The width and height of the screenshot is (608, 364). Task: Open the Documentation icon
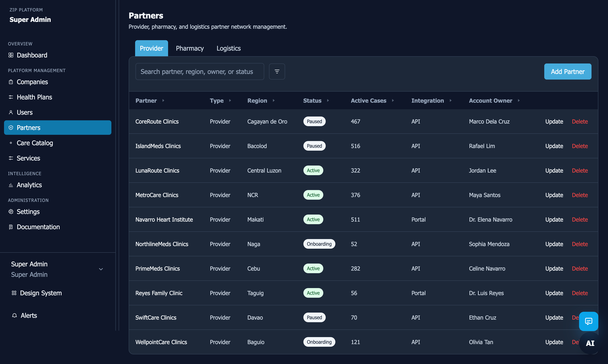click(x=11, y=227)
